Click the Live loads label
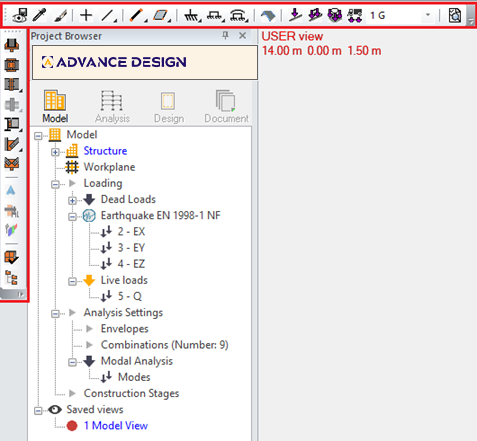This screenshot has height=441, width=477. (x=124, y=280)
